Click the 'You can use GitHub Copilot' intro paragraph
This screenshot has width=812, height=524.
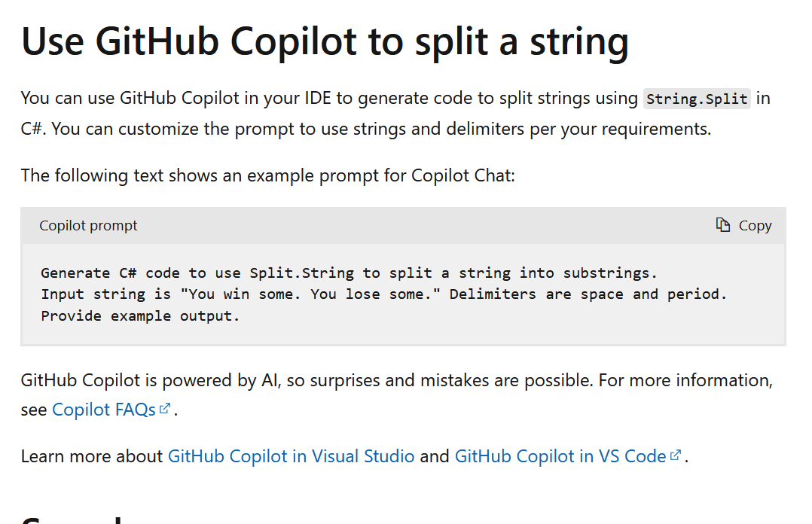point(331,99)
